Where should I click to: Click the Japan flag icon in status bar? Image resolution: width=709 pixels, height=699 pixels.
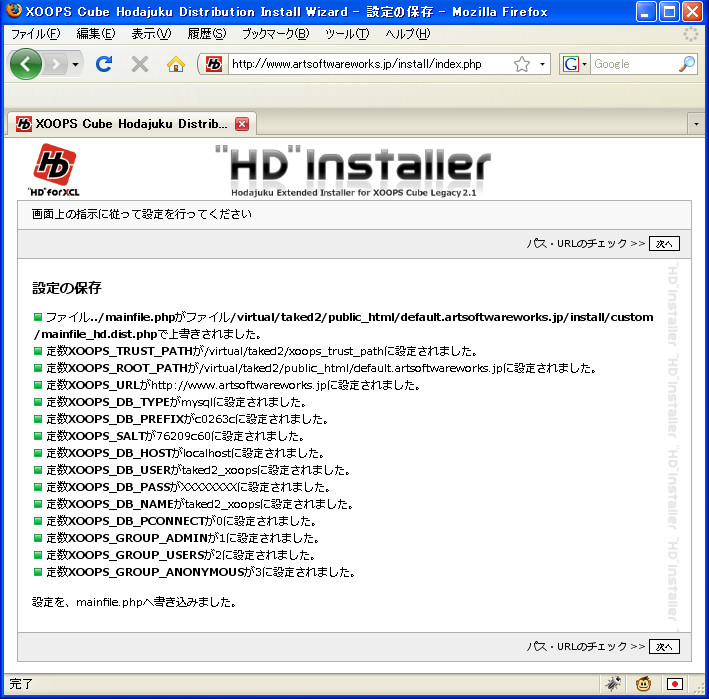675,684
